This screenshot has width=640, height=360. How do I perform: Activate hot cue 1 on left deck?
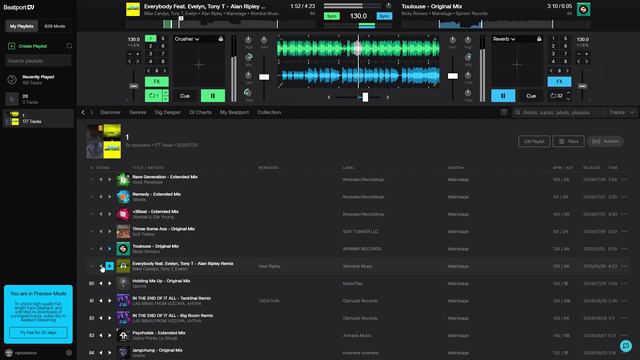(150, 39)
